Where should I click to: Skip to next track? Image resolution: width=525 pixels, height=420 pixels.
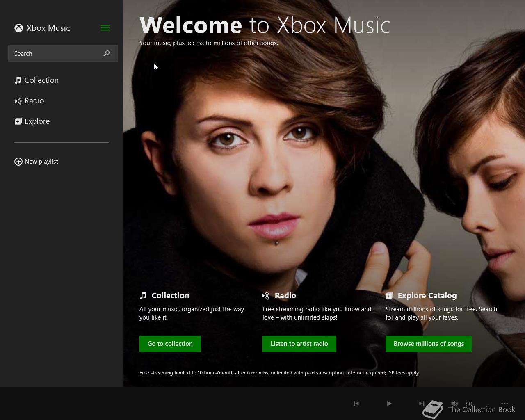tap(422, 404)
